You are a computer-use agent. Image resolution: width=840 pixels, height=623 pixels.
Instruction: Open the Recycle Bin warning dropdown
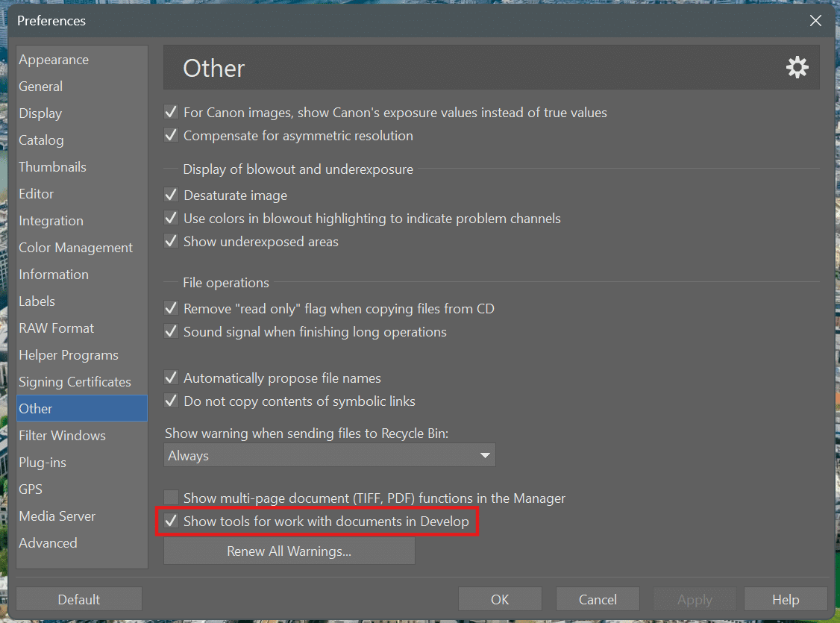tap(330, 455)
